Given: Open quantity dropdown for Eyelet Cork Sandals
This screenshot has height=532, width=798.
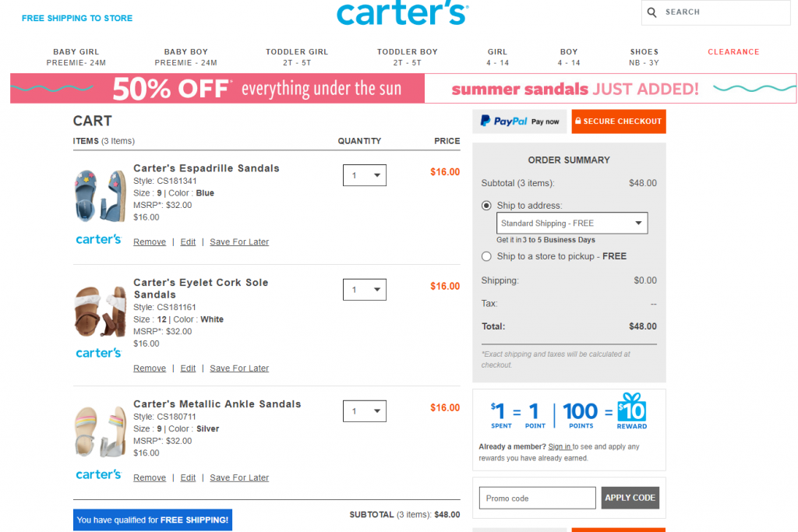Looking at the screenshot, I should click(365, 290).
